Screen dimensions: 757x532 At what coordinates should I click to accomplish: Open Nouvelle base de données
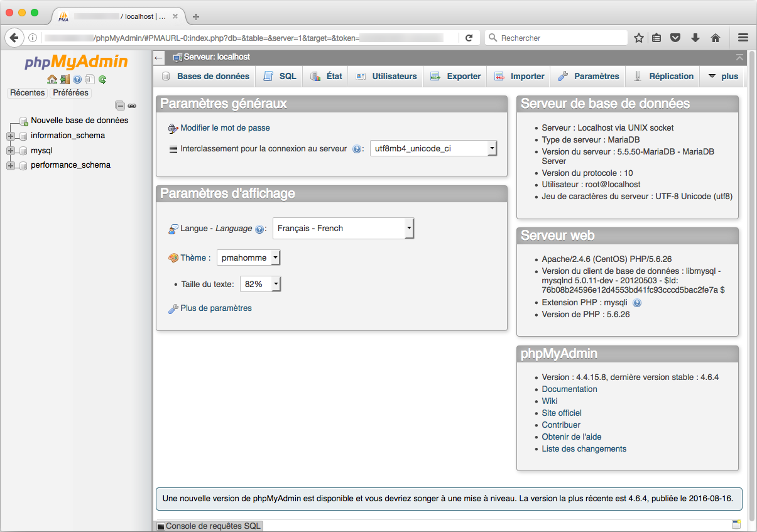(x=80, y=120)
